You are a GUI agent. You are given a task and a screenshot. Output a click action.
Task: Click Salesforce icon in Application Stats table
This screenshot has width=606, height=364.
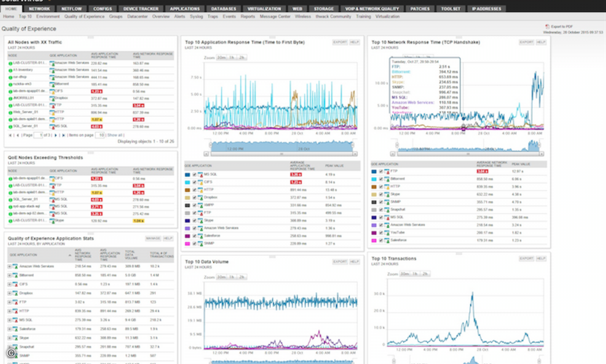point(15,329)
